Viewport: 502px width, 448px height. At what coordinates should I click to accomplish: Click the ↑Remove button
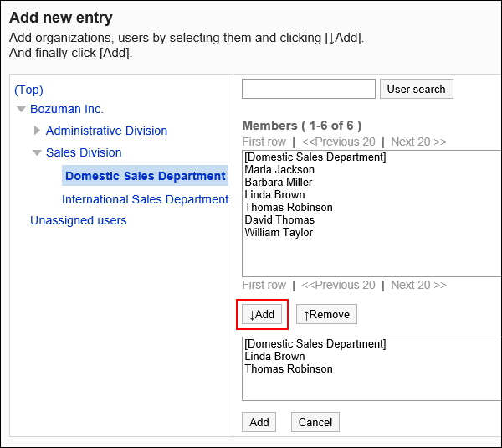[326, 314]
